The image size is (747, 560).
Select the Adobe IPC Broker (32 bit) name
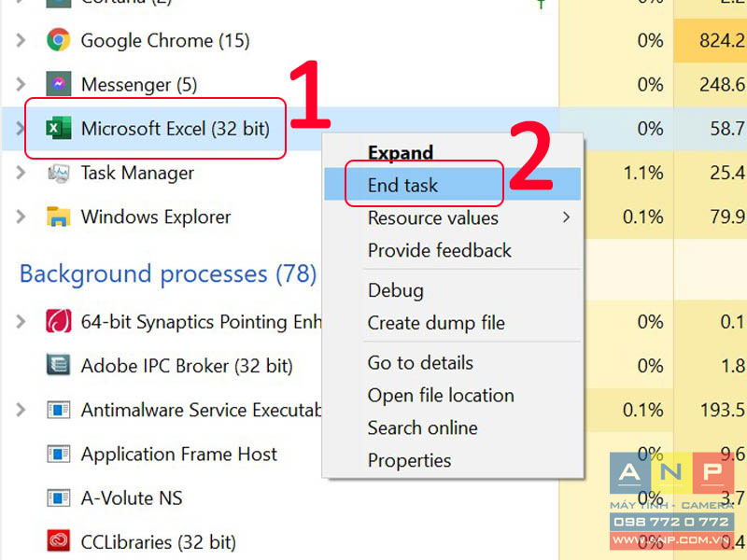187,366
